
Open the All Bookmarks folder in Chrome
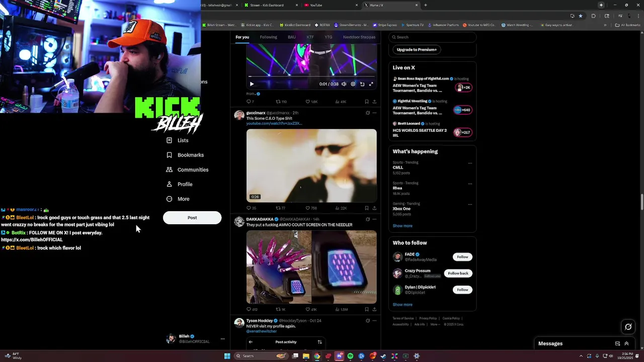pyautogui.click(x=627, y=25)
